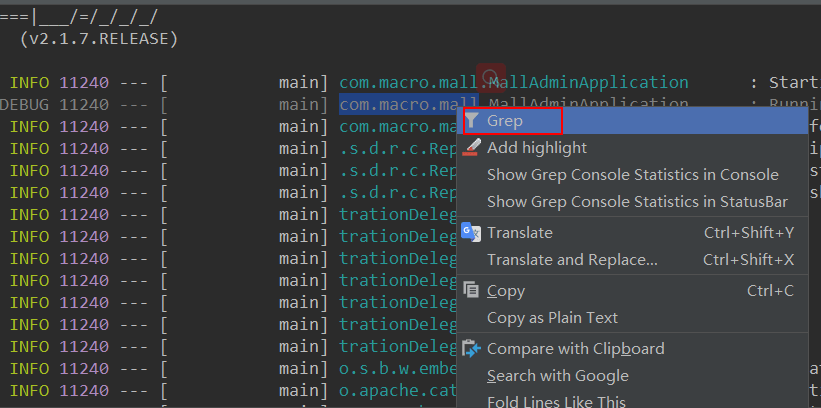The height and width of the screenshot is (408, 821).
Task: Click the Compare with Clipboard icon
Action: pos(471,348)
